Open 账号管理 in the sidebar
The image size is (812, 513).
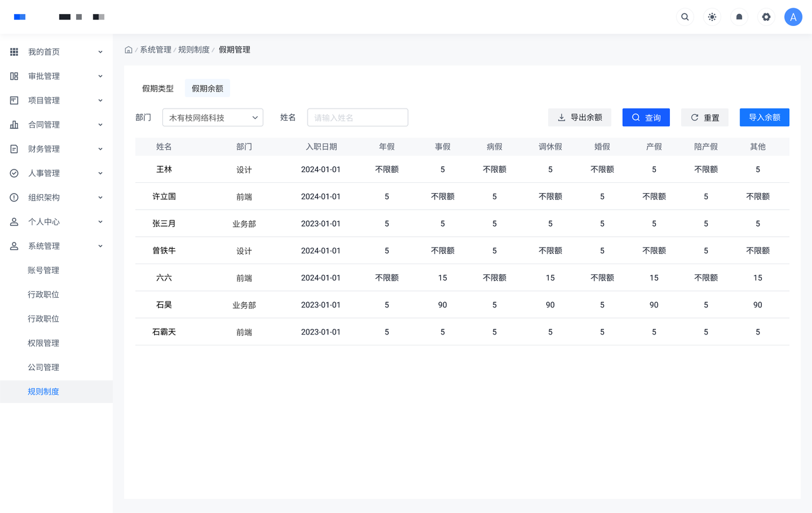(x=44, y=270)
